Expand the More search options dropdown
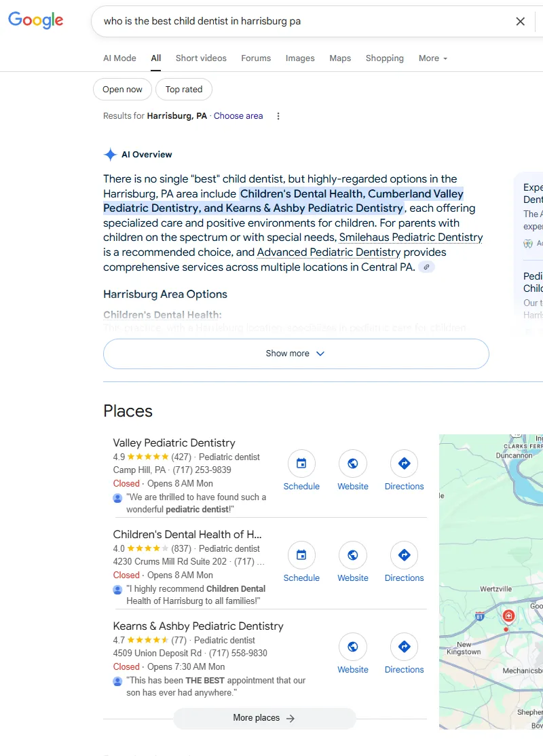Image resolution: width=543 pixels, height=756 pixels. point(432,58)
